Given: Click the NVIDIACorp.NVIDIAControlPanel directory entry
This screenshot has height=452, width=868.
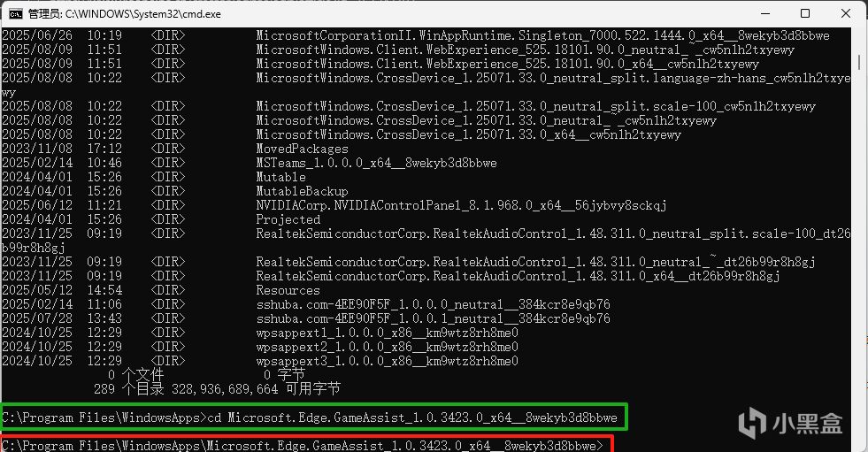Looking at the screenshot, I should click(461, 206).
